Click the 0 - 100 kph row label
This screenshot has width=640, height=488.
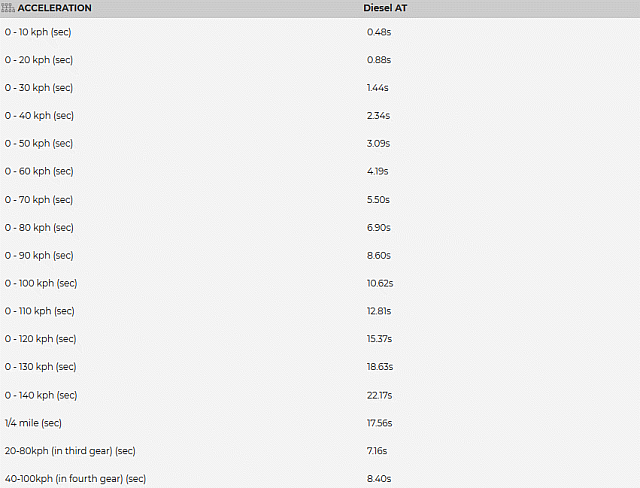[x=40, y=283]
